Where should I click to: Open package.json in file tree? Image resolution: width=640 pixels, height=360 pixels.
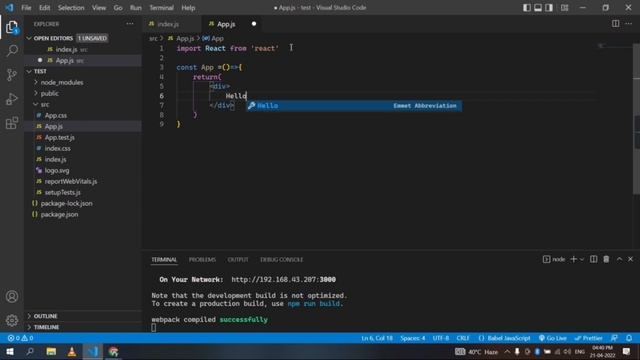(x=83, y=215)
